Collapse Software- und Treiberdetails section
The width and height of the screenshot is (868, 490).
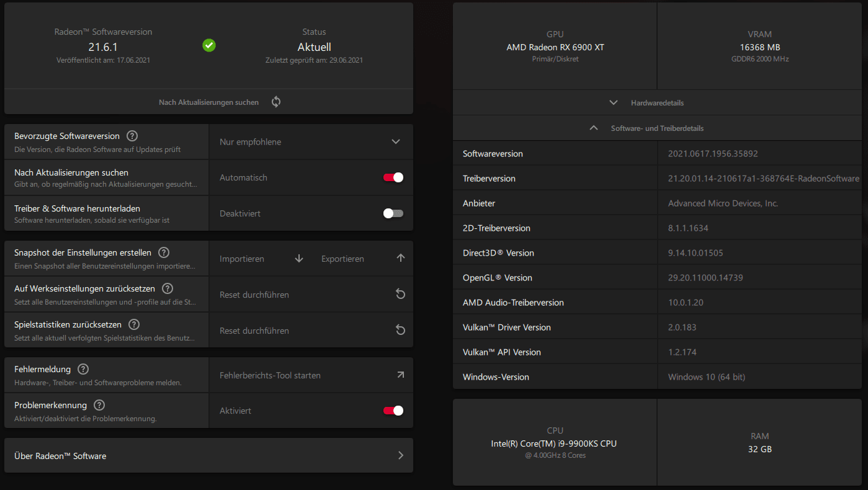click(657, 128)
